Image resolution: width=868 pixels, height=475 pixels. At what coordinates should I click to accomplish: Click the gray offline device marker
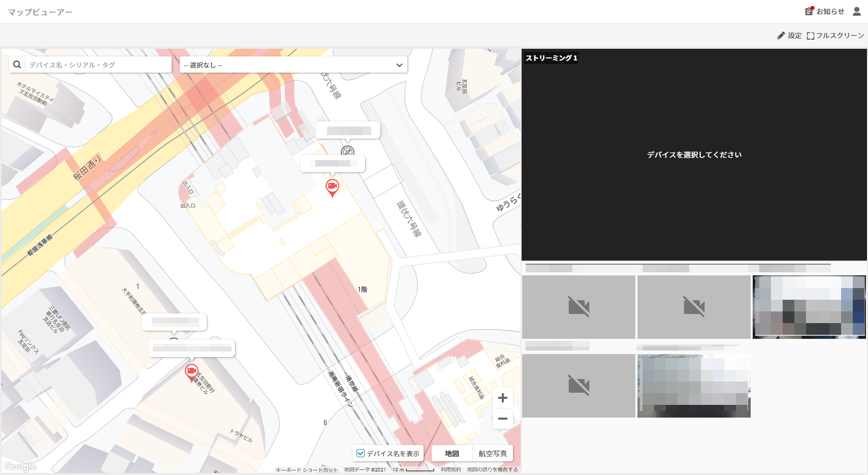(x=347, y=151)
